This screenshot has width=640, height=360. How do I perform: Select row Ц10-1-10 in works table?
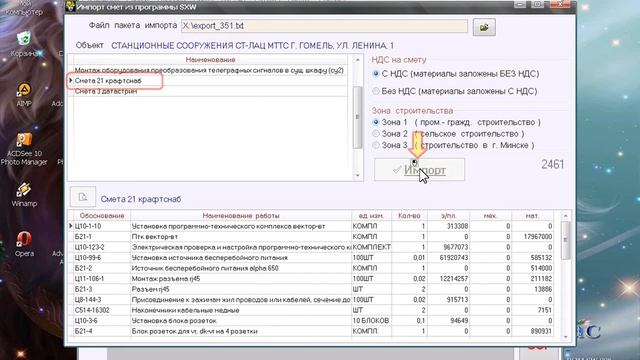pyautogui.click(x=312, y=226)
